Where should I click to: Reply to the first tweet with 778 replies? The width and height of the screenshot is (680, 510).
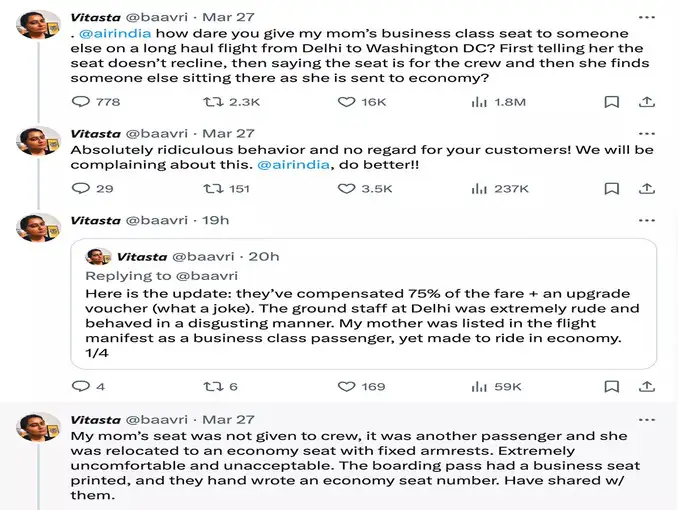tap(82, 101)
